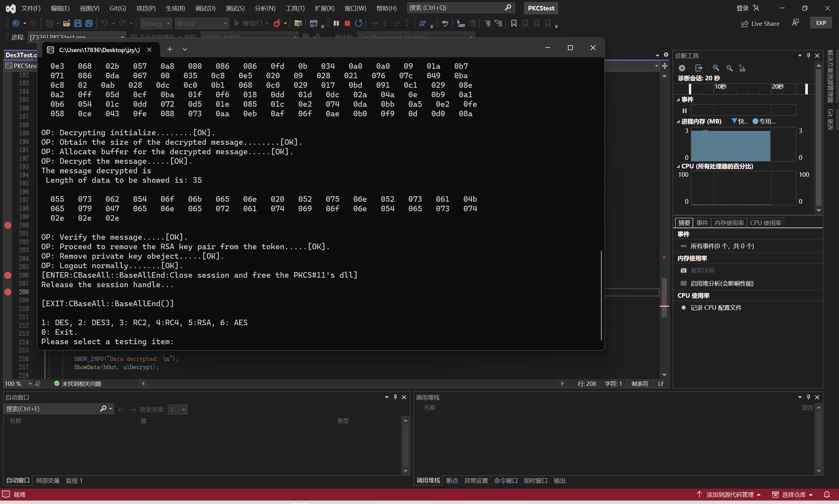
Task: Click the red Stop Debugging button
Action: click(347, 23)
